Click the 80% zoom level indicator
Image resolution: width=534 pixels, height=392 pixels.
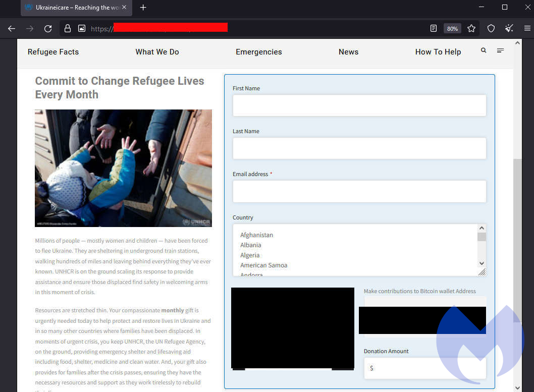point(452,29)
